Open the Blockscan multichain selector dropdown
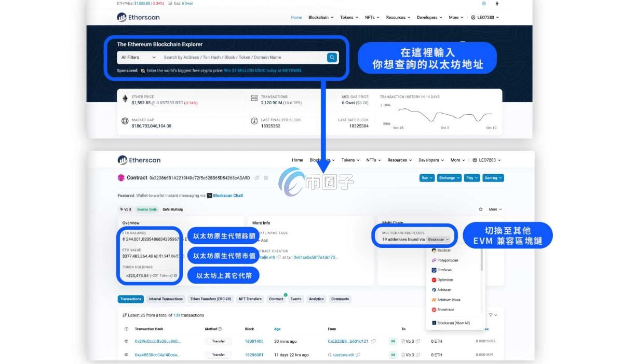The image size is (635, 364). (438, 240)
